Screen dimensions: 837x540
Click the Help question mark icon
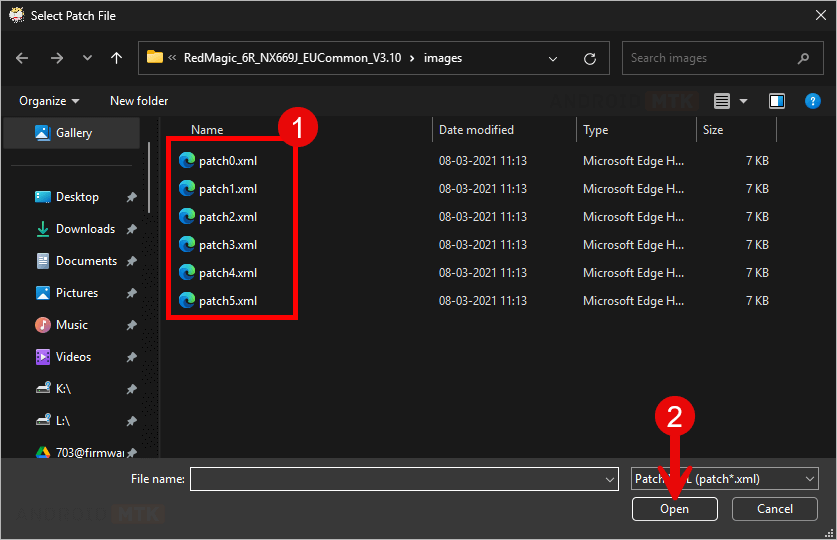tap(812, 101)
